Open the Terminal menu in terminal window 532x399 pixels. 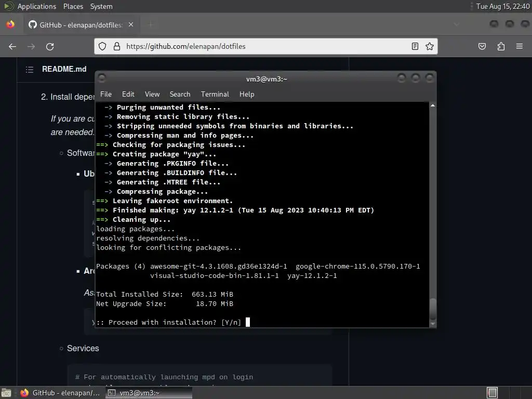tap(215, 95)
